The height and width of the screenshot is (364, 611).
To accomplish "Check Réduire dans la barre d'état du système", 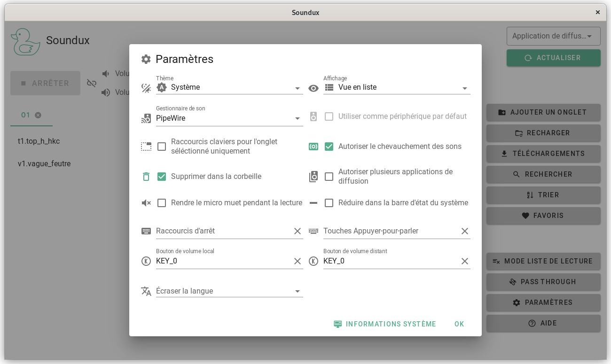I will click(329, 203).
